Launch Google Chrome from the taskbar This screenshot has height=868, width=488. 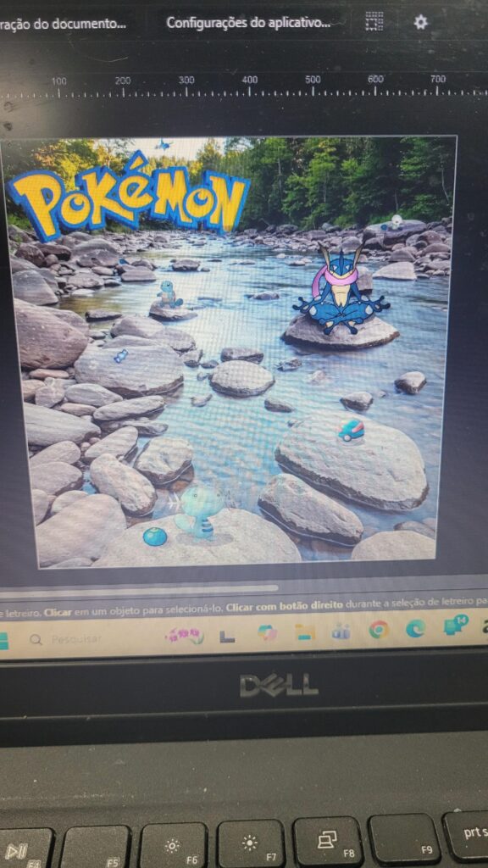click(379, 630)
